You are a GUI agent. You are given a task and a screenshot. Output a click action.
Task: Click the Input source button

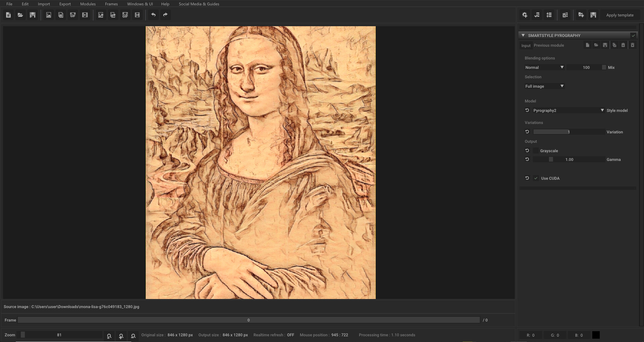pos(525,45)
